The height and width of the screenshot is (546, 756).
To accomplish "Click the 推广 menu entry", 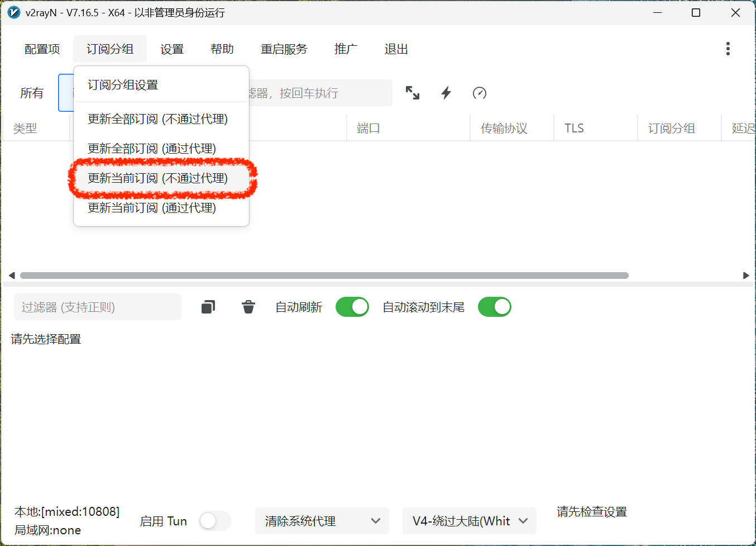I will (346, 49).
